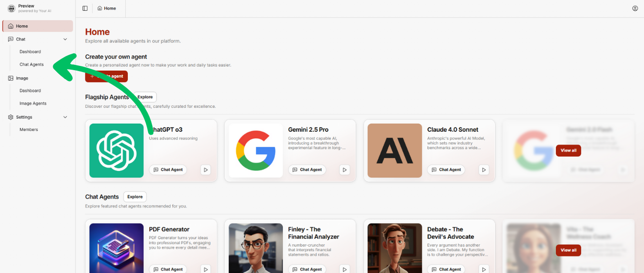The height and width of the screenshot is (273, 644).
Task: Click View all in Chat Agents row
Action: (569, 250)
